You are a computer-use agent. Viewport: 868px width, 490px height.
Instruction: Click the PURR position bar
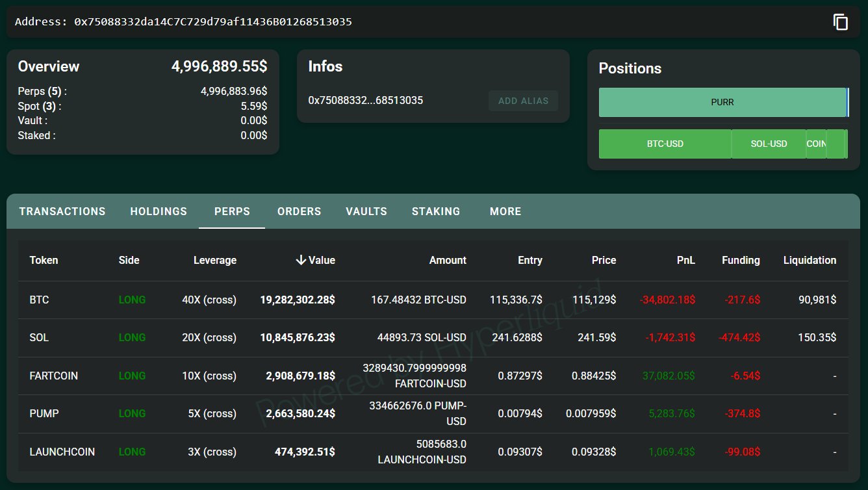(722, 103)
